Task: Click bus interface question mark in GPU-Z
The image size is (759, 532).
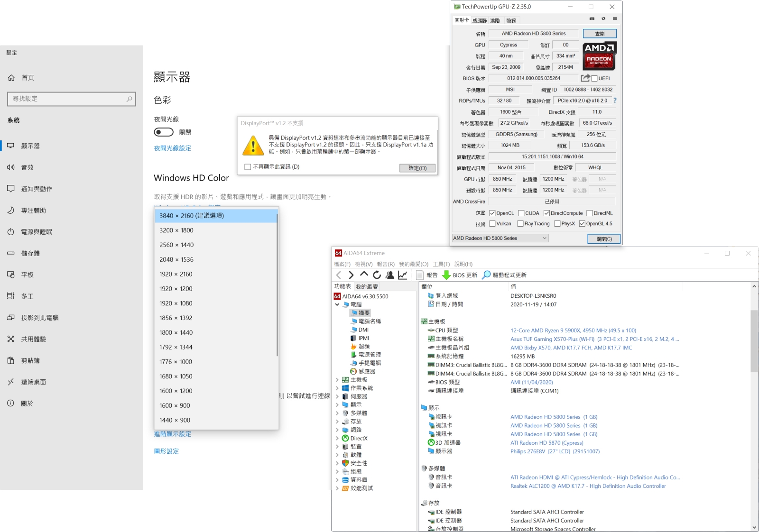Action: pyautogui.click(x=615, y=101)
